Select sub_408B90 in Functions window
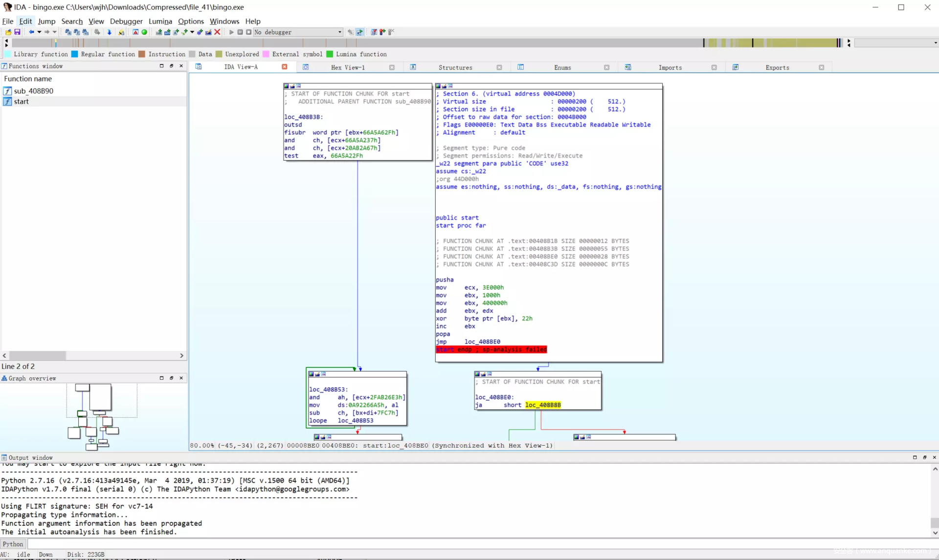 pos(33,91)
